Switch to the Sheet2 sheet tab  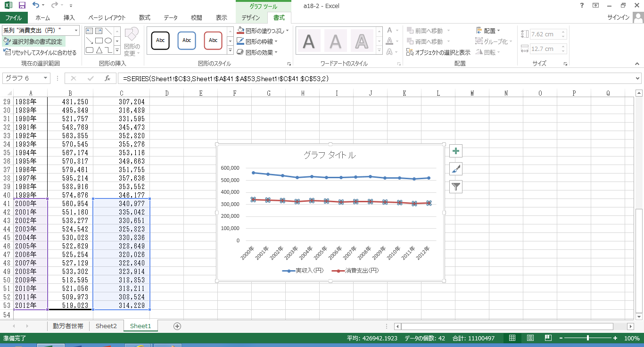coord(106,326)
